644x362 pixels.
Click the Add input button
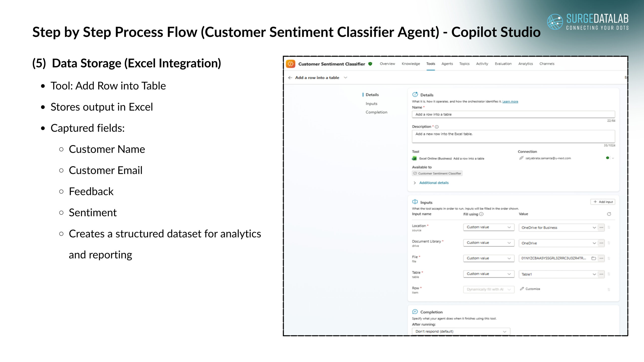603,202
